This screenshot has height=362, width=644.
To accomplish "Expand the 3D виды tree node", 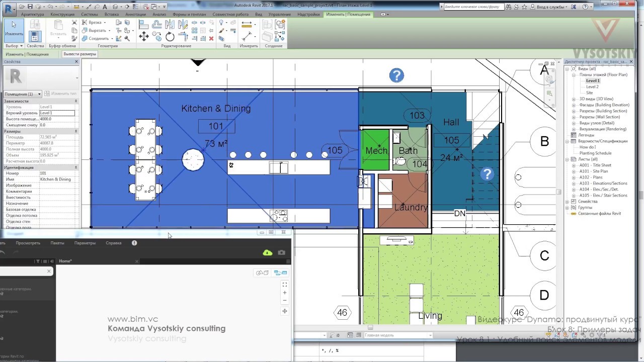I will click(574, 99).
